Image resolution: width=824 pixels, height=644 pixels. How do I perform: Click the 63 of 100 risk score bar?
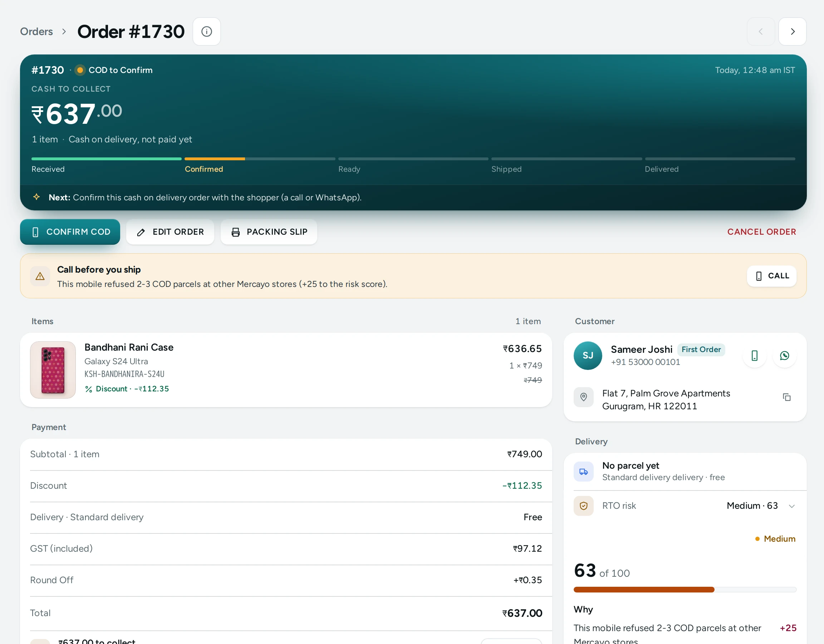click(x=685, y=590)
